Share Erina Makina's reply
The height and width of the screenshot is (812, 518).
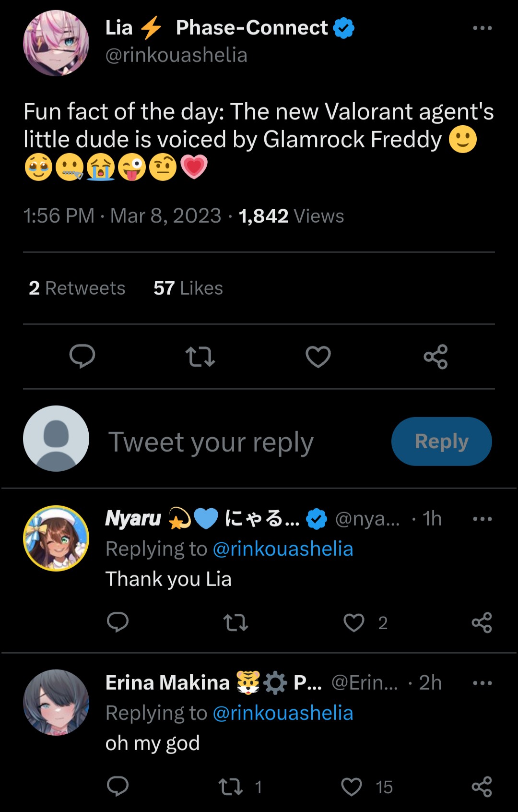click(x=482, y=787)
